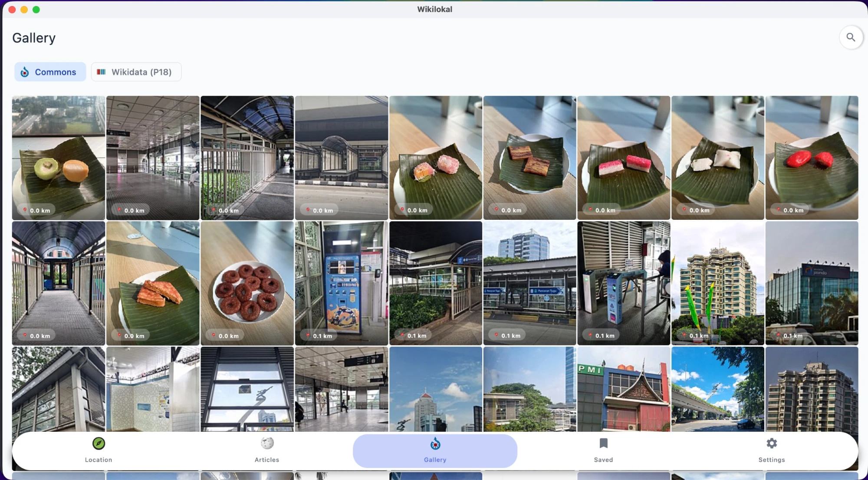Open photo of white cakes on banana leaf

718,158
